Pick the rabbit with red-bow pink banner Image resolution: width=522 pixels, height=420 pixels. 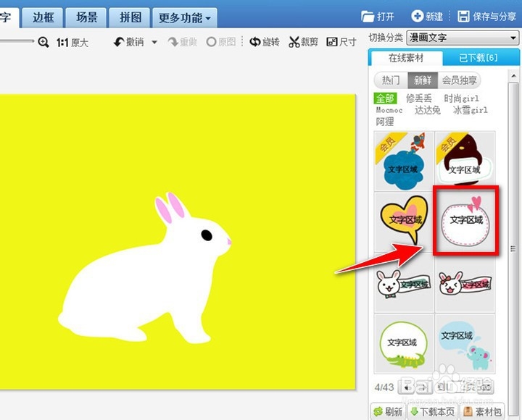tap(465, 283)
